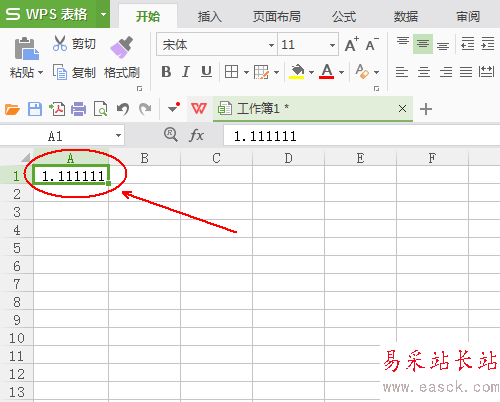
Task: Switch to 插入 ribbon tab
Action: (x=210, y=16)
